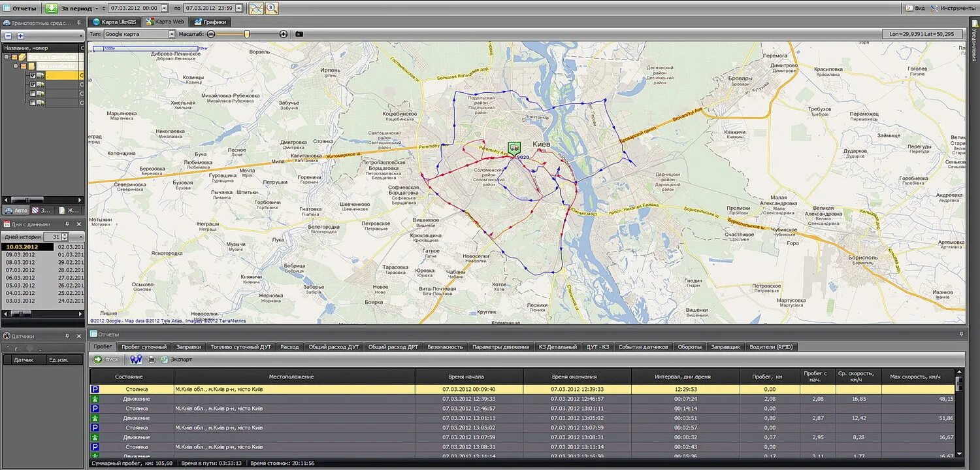
Task: Pin the Транспортные средства panel
Action: (78, 23)
